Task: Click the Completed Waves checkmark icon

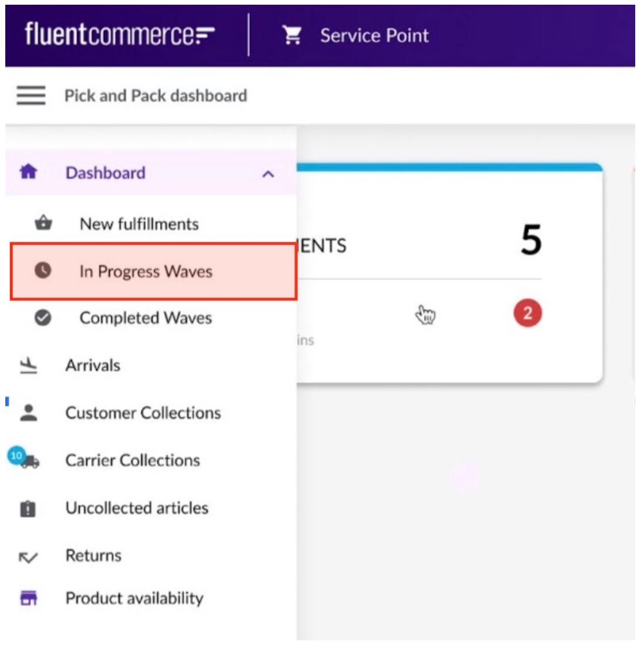Action: (42, 318)
